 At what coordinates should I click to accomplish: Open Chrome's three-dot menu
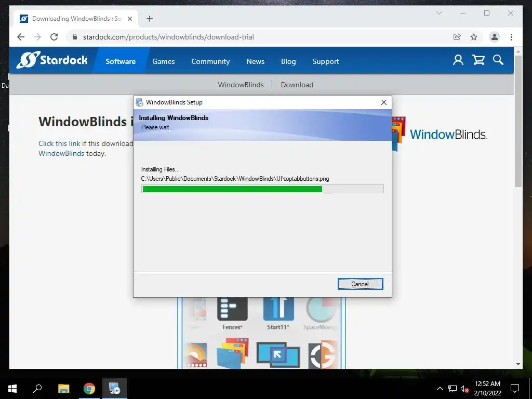[511, 37]
